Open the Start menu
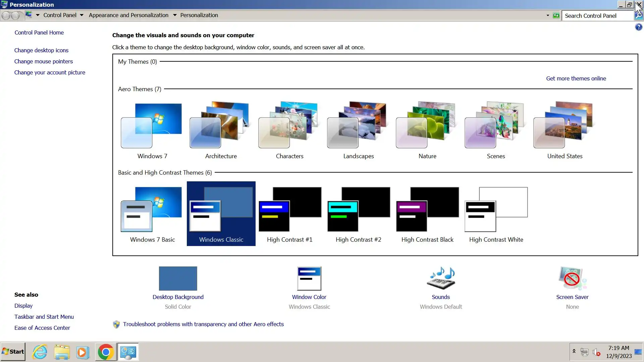The height and width of the screenshot is (362, 644). tap(13, 352)
